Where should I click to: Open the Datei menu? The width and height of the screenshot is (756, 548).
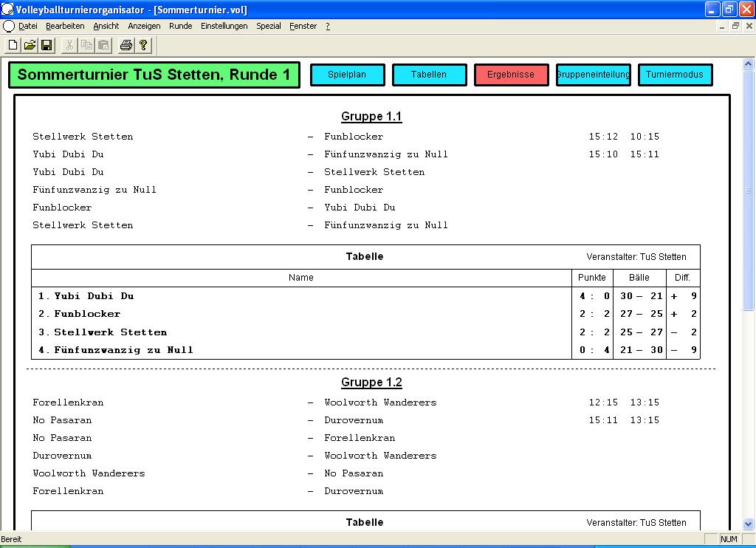point(28,26)
